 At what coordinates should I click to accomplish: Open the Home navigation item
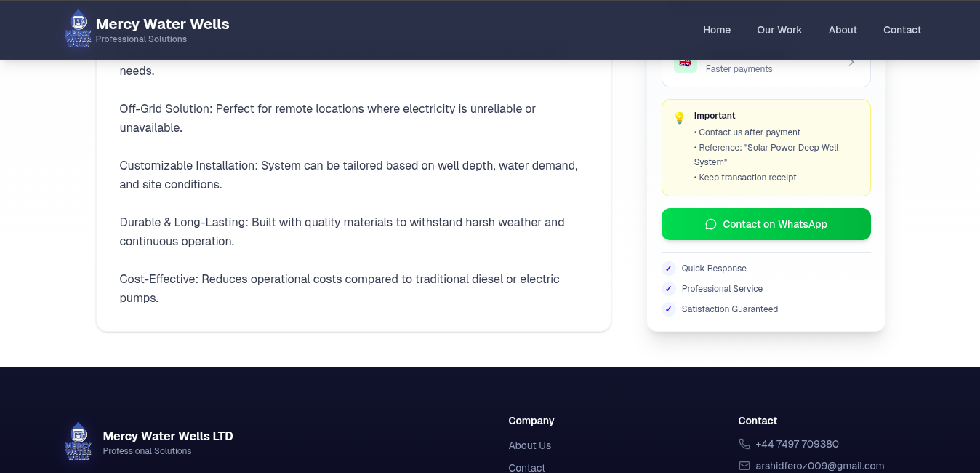[x=717, y=30]
